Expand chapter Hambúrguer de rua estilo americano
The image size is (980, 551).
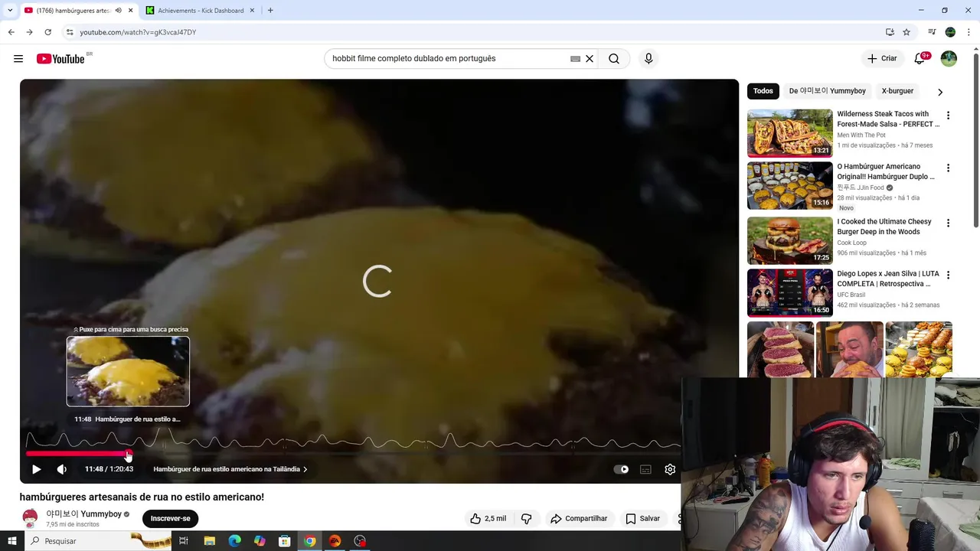pyautogui.click(x=230, y=469)
